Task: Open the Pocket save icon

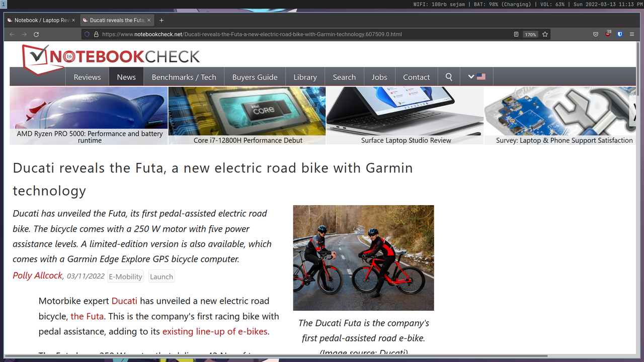Action: pyautogui.click(x=596, y=34)
